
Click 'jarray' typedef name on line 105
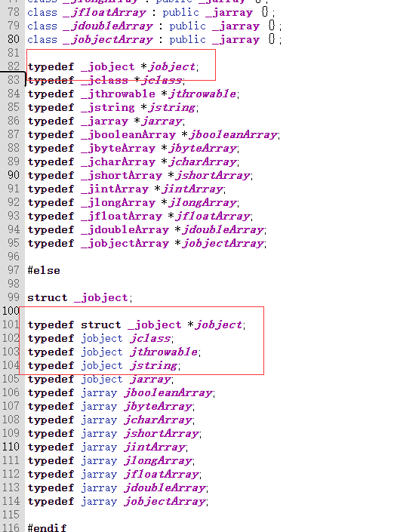tap(150, 379)
